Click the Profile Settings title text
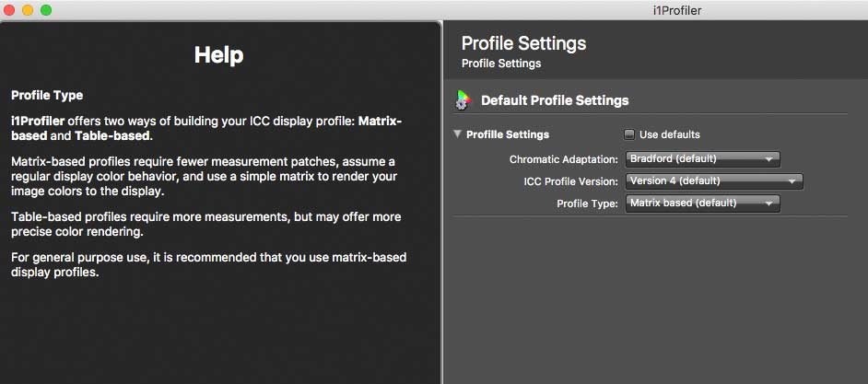 click(x=523, y=43)
